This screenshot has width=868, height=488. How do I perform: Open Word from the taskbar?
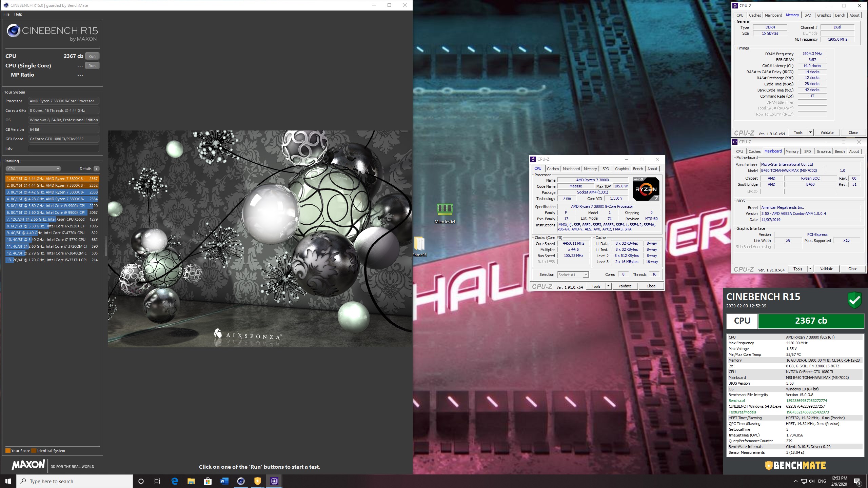(224, 481)
